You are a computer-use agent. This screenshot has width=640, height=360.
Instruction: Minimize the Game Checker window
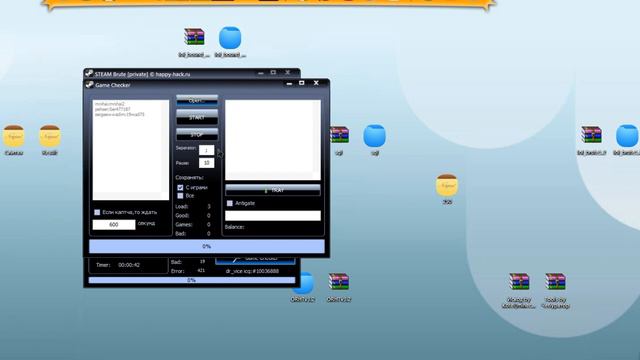tap(289, 83)
